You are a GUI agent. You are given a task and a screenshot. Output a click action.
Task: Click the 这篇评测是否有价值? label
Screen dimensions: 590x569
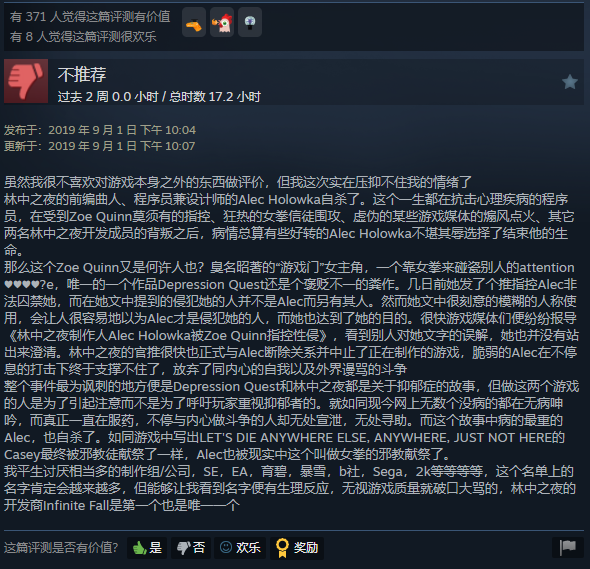[61, 548]
